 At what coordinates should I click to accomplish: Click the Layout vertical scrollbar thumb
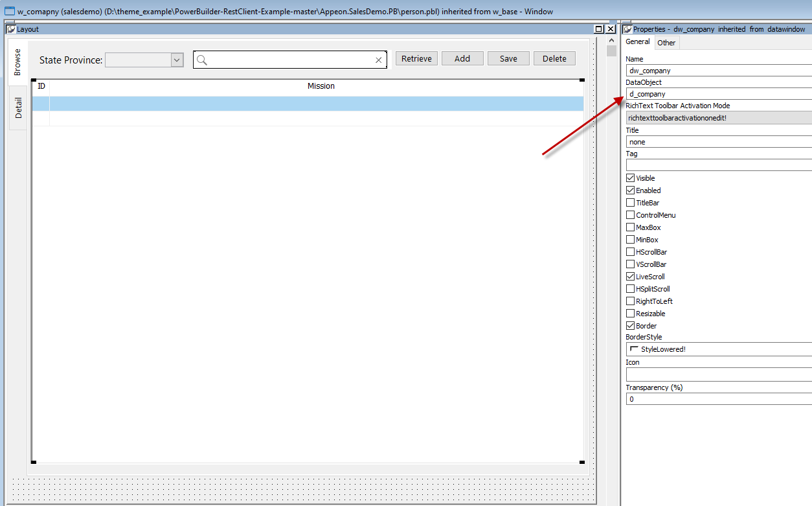click(611, 51)
